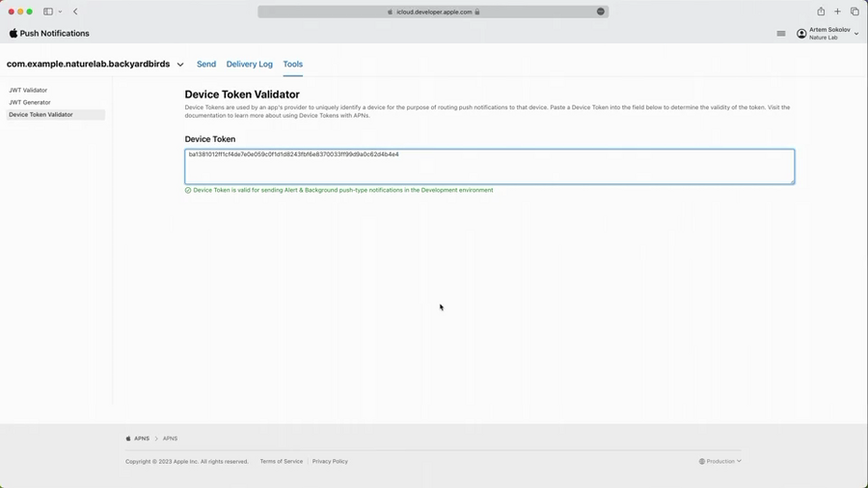Open the Safari share icon
This screenshot has width=868, height=488.
point(821,12)
